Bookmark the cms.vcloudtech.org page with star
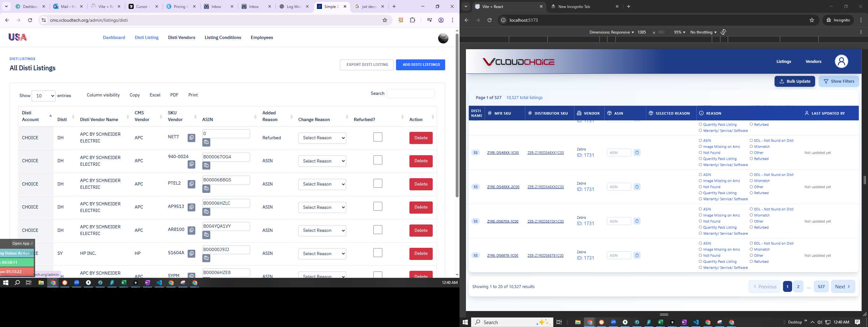This screenshot has width=868, height=327. pos(385,20)
